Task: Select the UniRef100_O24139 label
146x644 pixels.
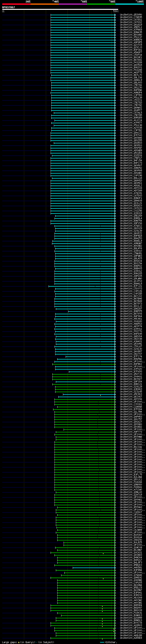Action: (x=131, y=231)
